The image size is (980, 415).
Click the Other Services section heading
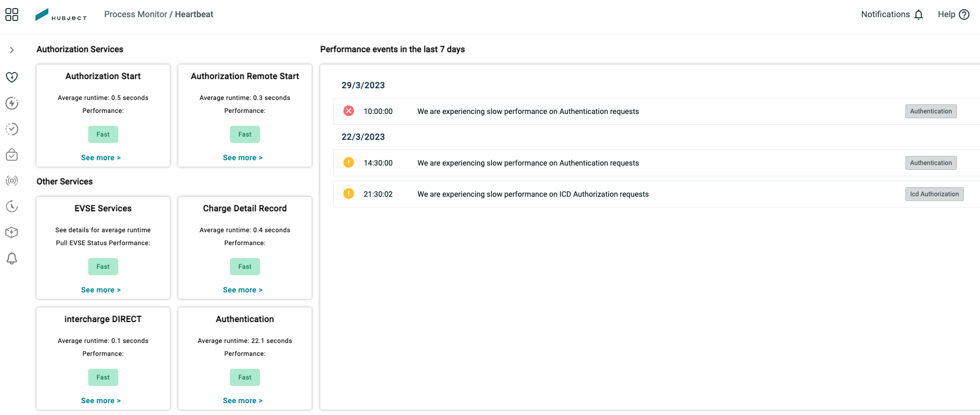pyautogui.click(x=64, y=182)
